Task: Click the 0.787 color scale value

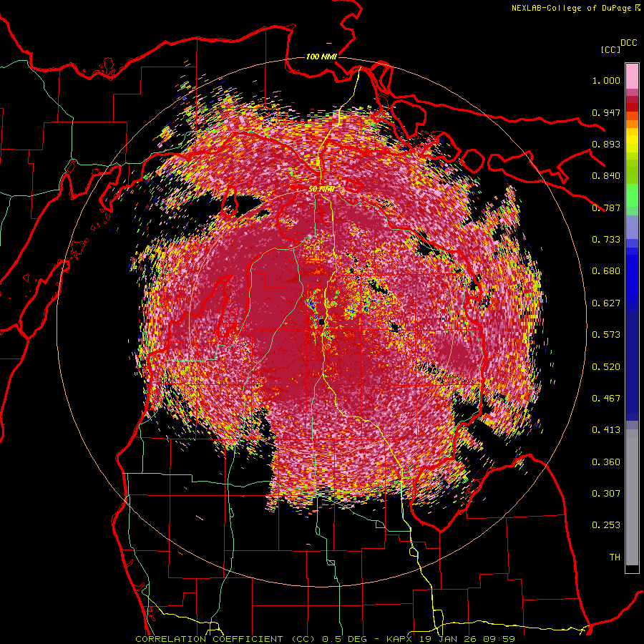Action: pos(606,208)
